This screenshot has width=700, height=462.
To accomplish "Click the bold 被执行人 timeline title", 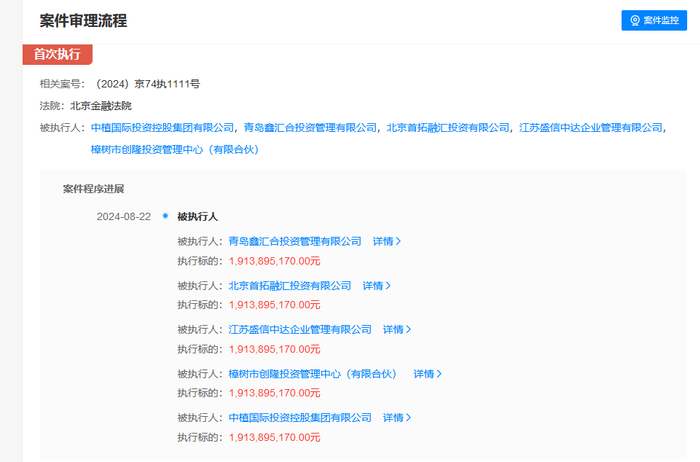I will (197, 217).
